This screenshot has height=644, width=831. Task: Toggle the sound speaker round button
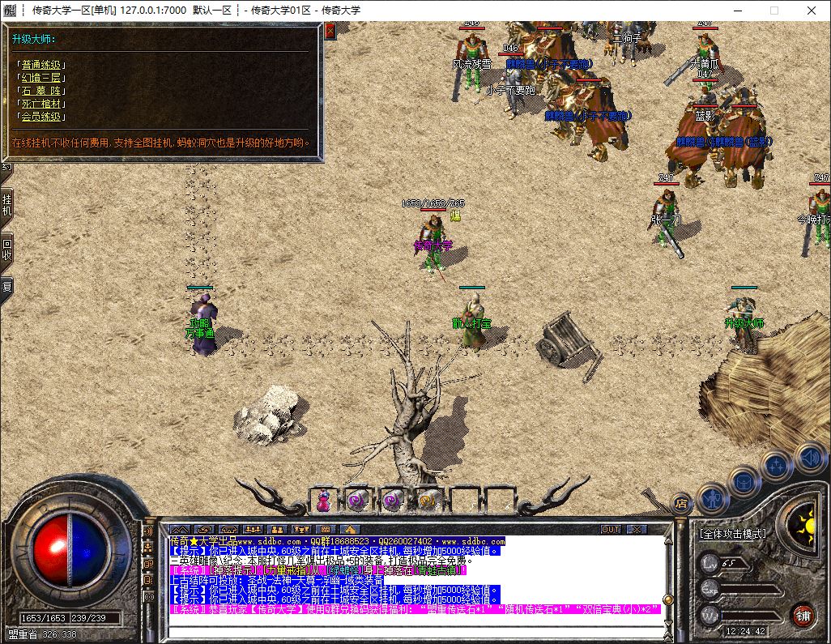(x=810, y=458)
